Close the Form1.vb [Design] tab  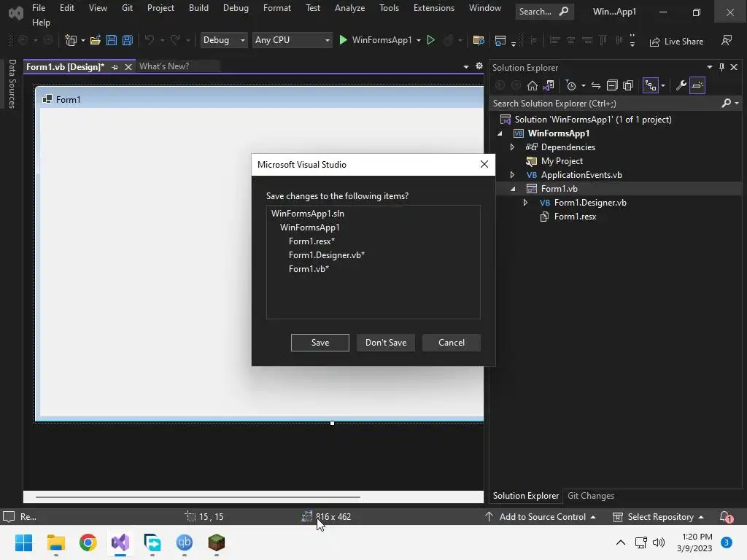point(128,67)
